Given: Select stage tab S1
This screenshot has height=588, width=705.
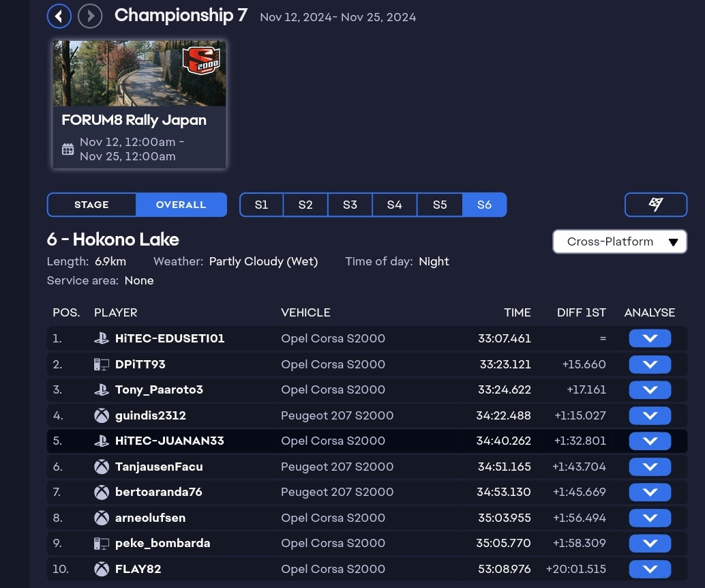Looking at the screenshot, I should pos(261,205).
